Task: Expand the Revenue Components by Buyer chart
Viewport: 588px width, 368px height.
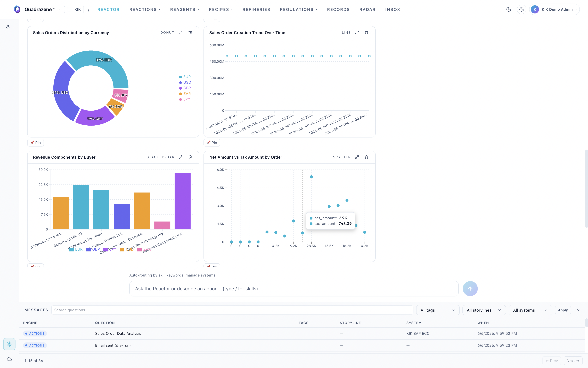Action: click(181, 157)
